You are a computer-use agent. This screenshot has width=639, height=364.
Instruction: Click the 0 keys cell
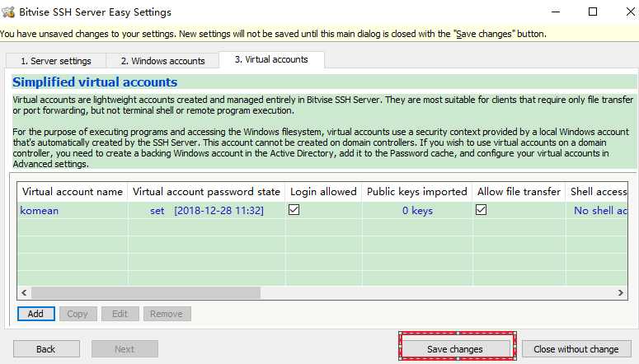417,211
